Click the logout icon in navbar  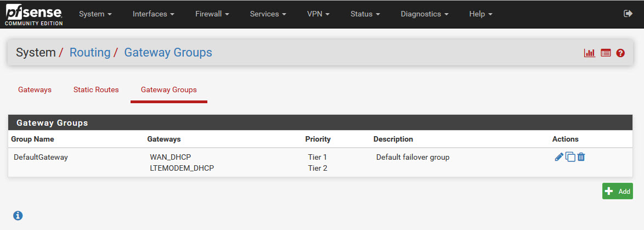(x=629, y=14)
